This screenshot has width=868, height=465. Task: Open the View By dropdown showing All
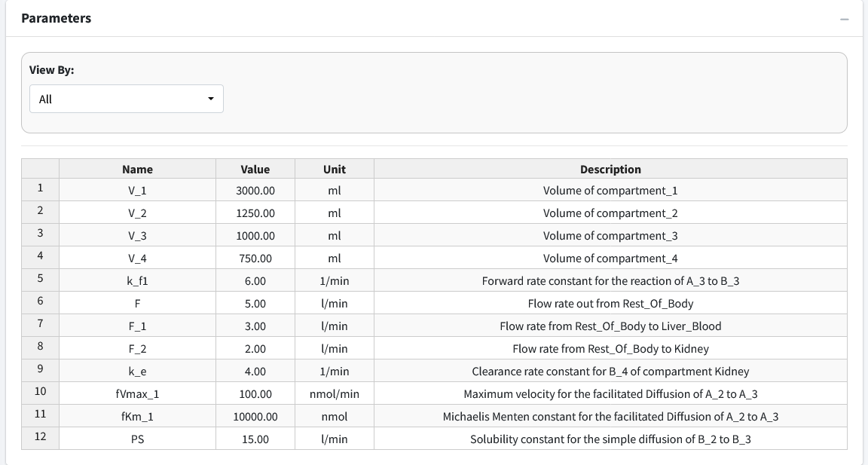(127, 99)
